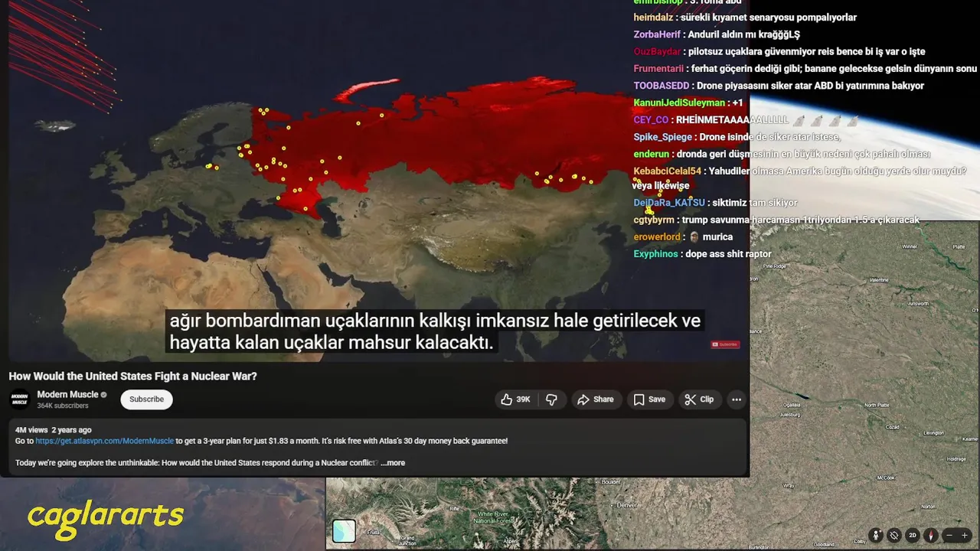This screenshot has width=980, height=551.
Task: Reset map orientation with the compass
Action: [931, 536]
